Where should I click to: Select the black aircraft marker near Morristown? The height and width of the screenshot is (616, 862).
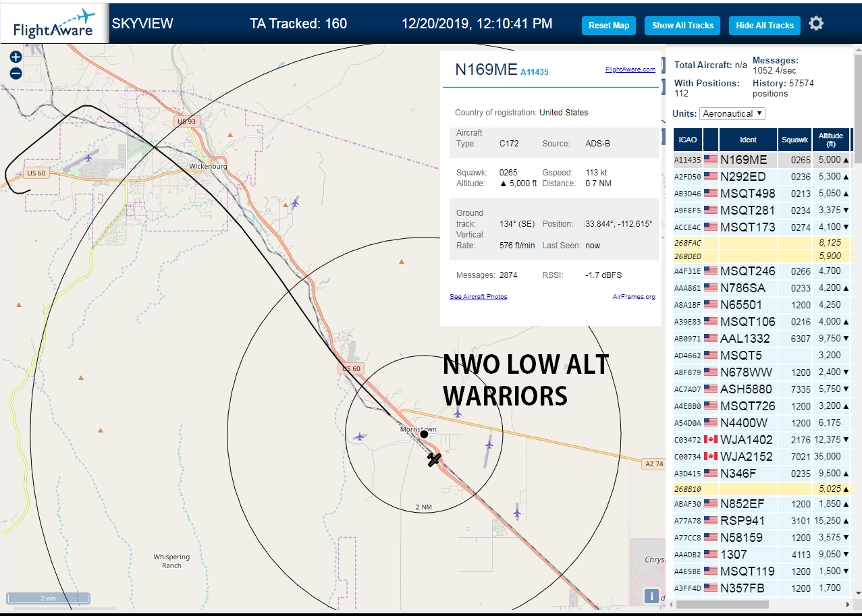[434, 459]
